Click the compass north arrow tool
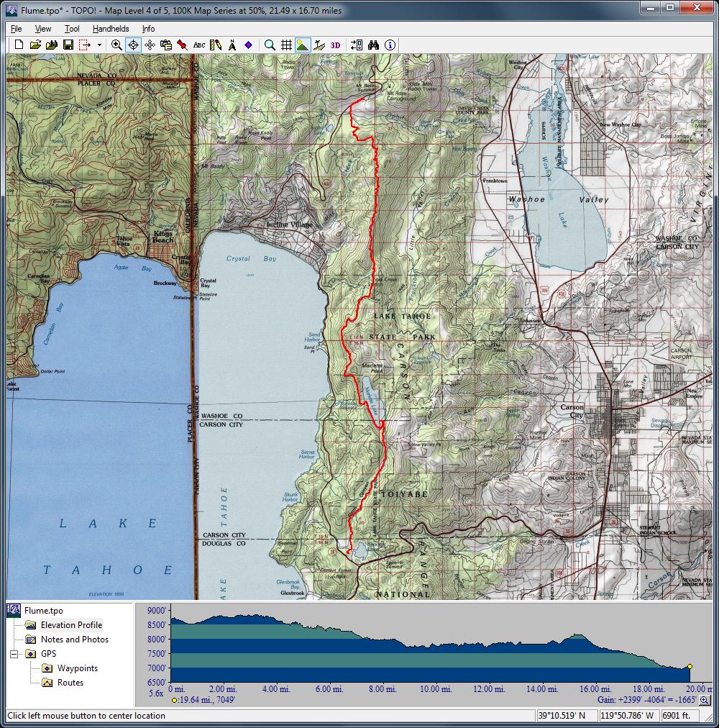Viewport: 719px width, 728px height. tap(232, 45)
